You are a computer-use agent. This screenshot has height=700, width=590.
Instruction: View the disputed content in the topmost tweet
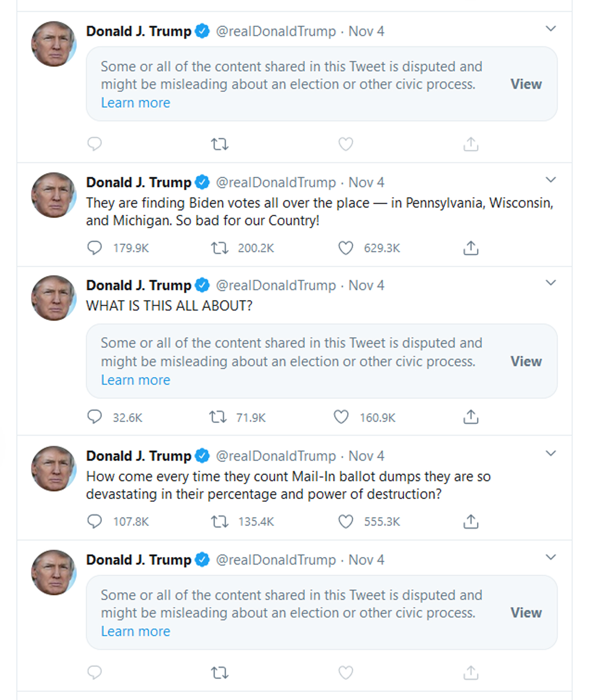[x=526, y=84]
